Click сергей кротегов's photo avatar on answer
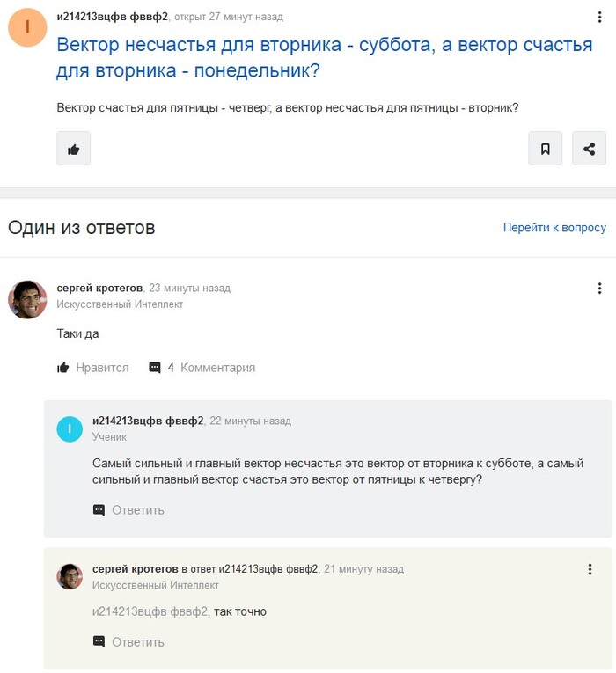The height and width of the screenshot is (673, 616). pos(27,300)
